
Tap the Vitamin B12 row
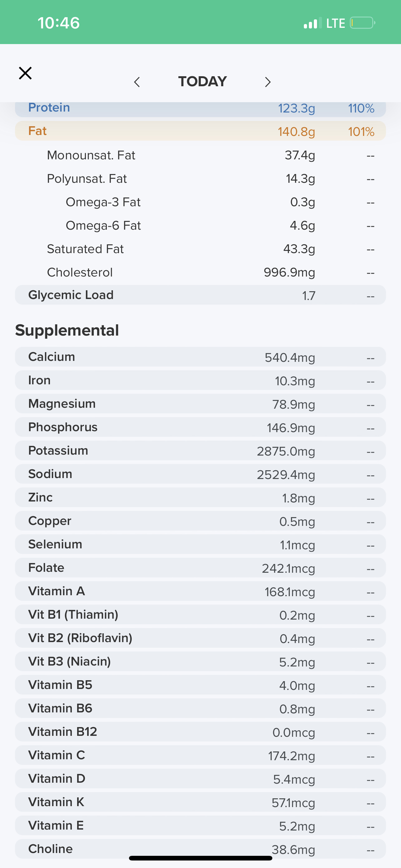tap(200, 731)
